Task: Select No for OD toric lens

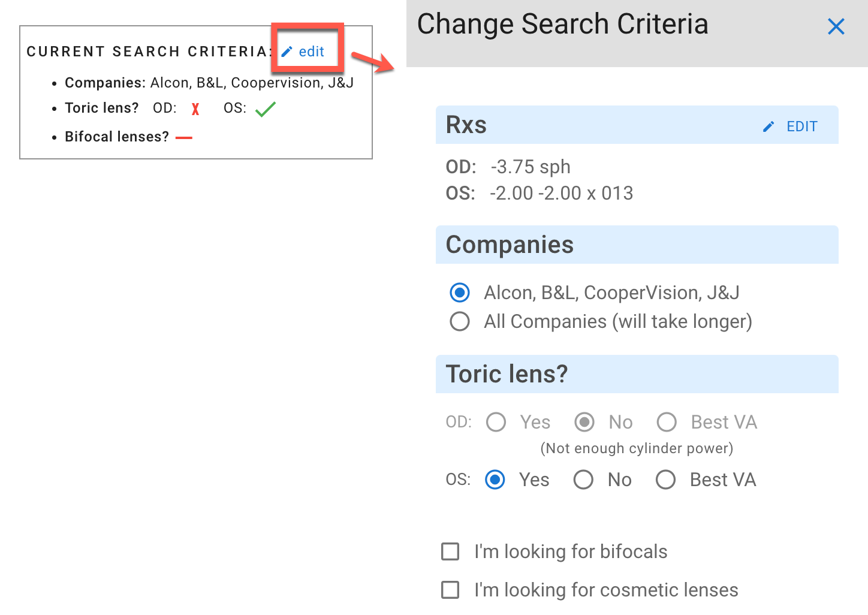Action: (x=584, y=422)
